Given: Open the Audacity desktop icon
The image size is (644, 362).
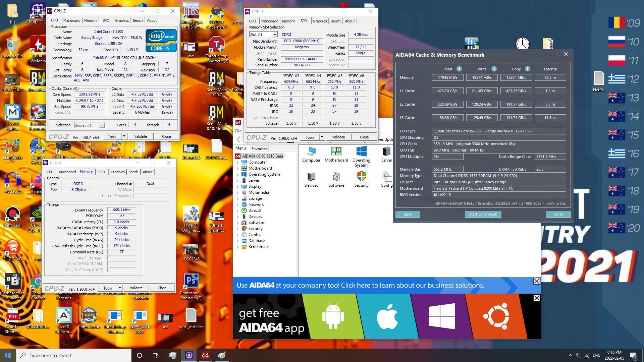Looking at the screenshot, I should pyautogui.click(x=12, y=183).
